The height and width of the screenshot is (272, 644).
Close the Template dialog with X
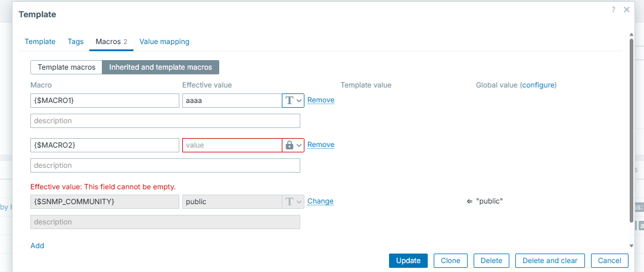tap(627, 10)
